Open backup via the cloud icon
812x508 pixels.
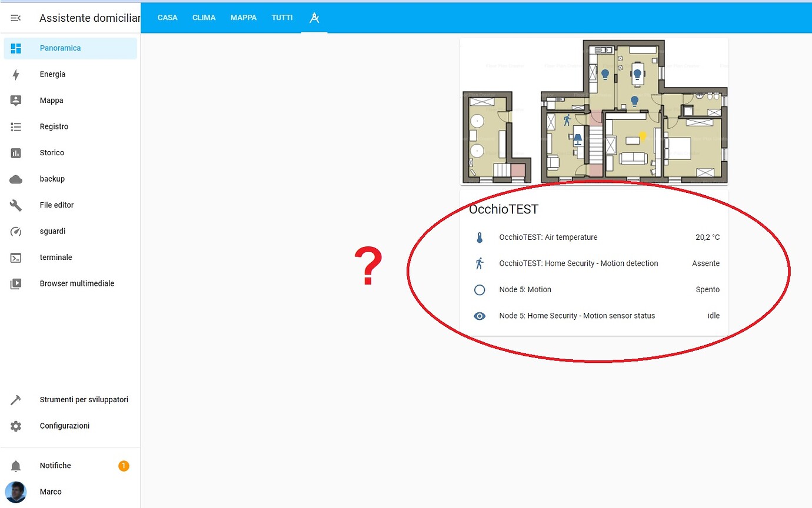click(16, 179)
